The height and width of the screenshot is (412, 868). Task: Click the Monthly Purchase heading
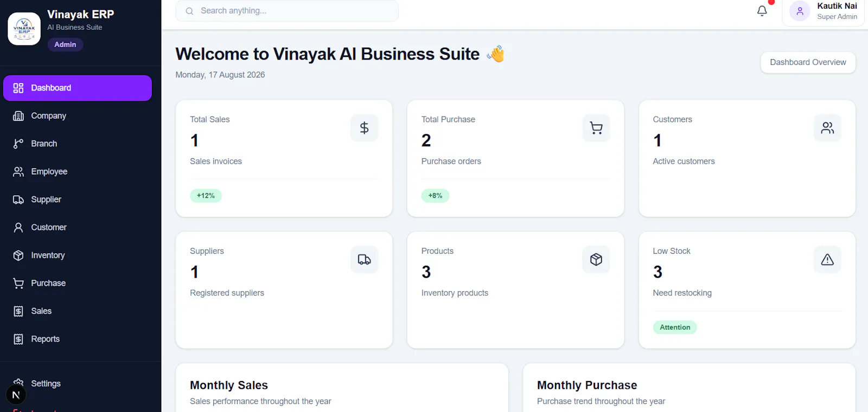pyautogui.click(x=587, y=385)
